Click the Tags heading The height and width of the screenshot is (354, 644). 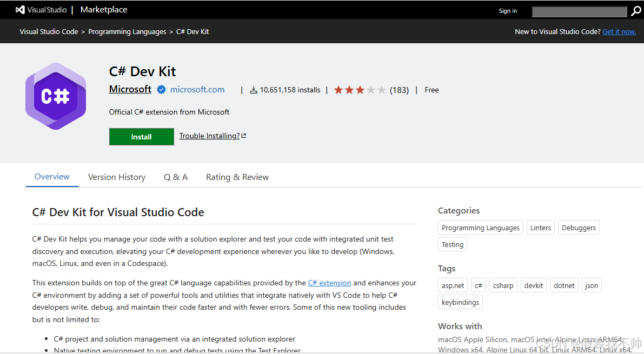click(x=447, y=269)
